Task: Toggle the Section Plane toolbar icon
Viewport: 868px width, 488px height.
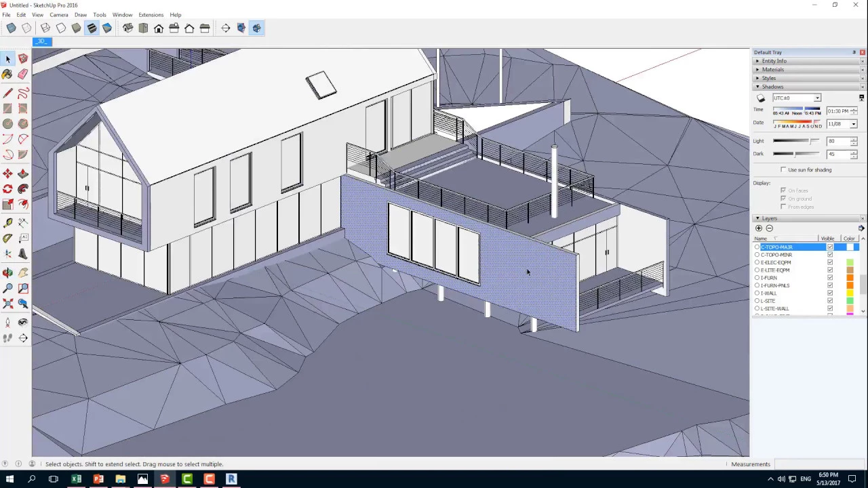Action: [x=225, y=28]
